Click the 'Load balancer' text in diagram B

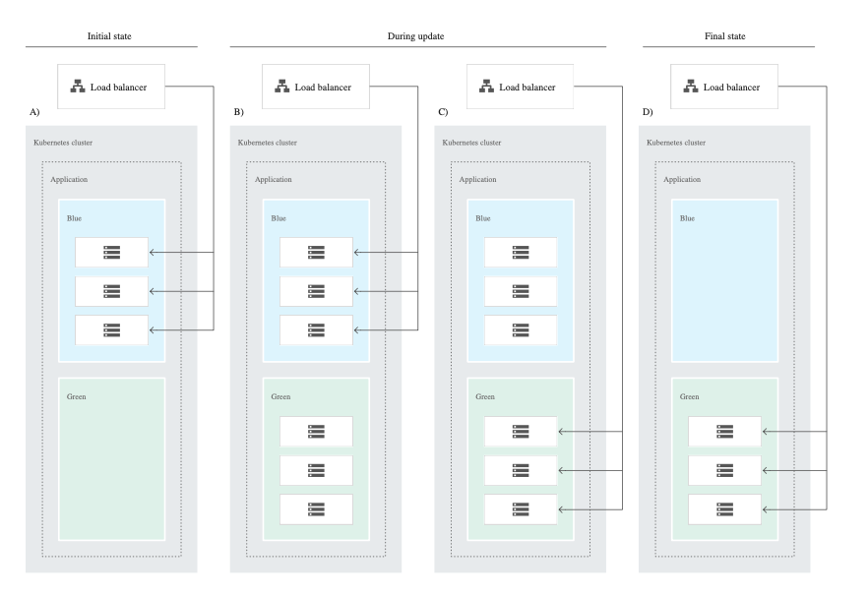[323, 87]
